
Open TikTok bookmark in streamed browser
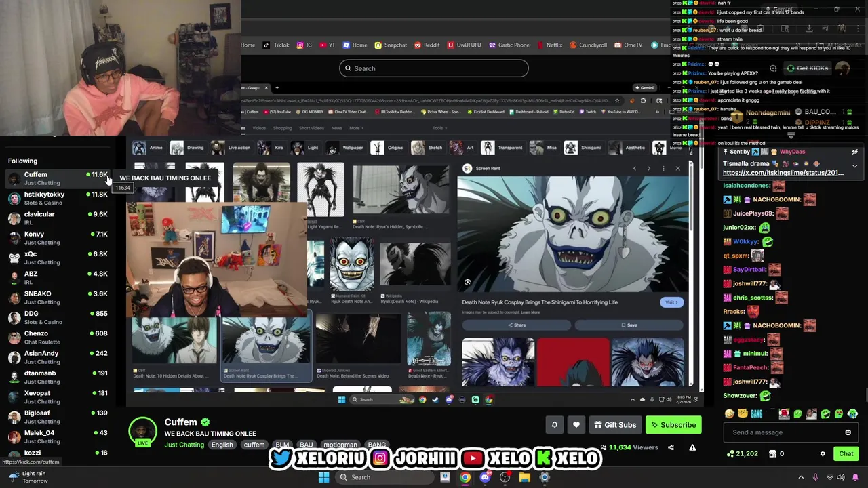277,45
